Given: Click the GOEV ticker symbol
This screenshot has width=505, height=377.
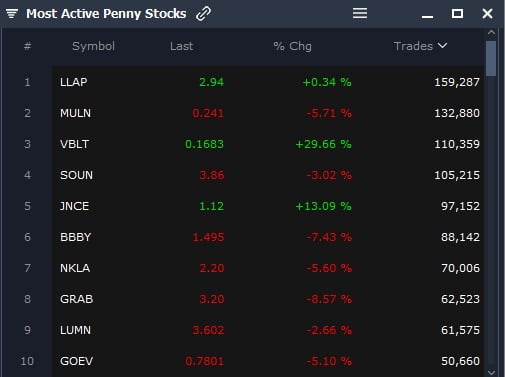Looking at the screenshot, I should point(76,361).
